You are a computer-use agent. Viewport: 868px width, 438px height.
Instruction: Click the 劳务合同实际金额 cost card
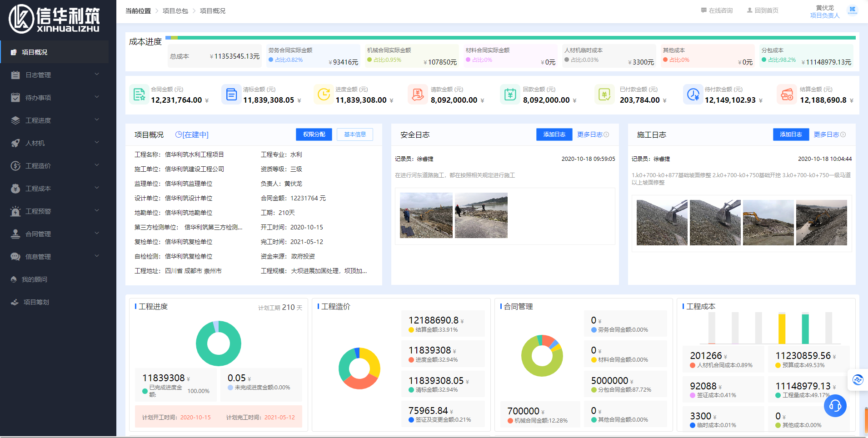tap(313, 56)
